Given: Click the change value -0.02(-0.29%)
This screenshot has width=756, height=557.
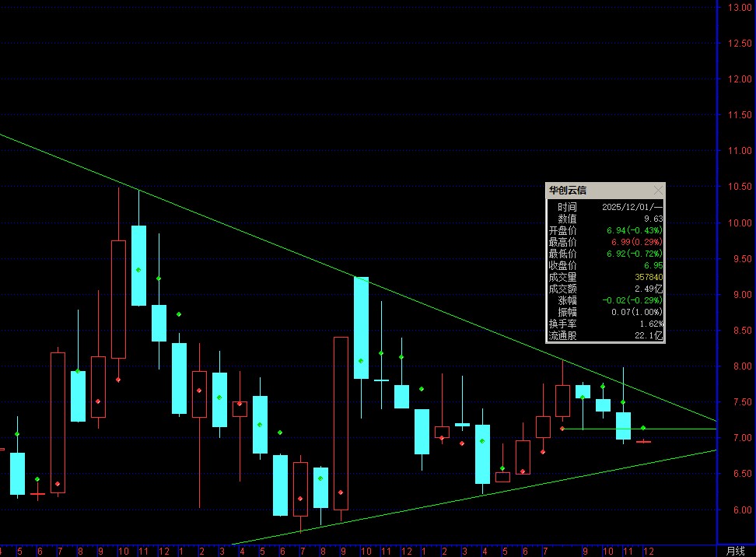Looking at the screenshot, I should pyautogui.click(x=632, y=300).
